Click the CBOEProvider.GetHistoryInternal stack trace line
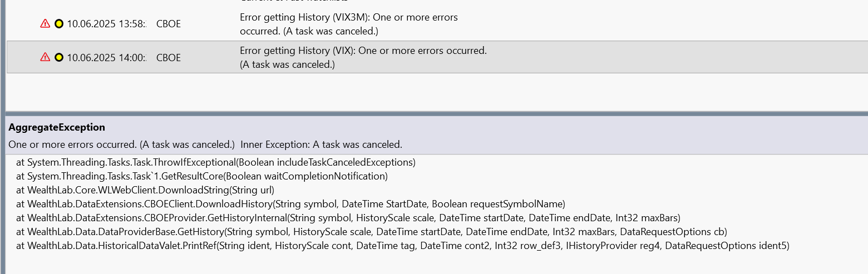Image resolution: width=868 pixels, height=274 pixels. pyautogui.click(x=348, y=217)
